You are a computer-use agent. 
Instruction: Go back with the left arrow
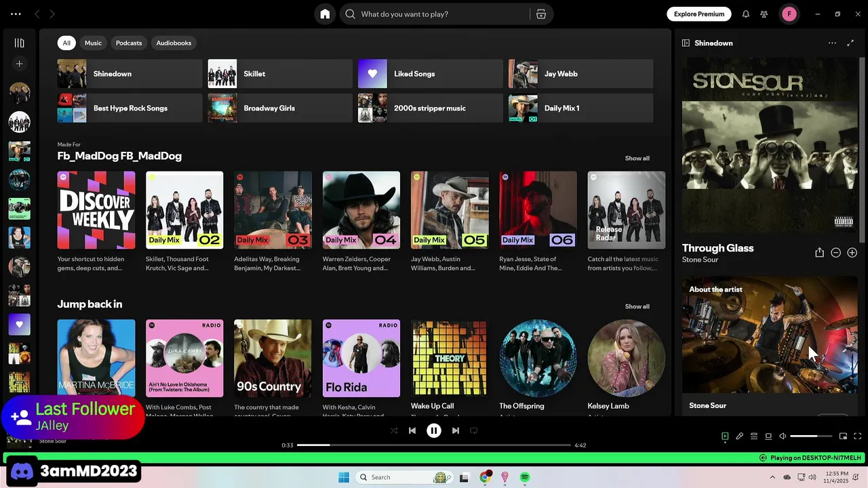[37, 14]
